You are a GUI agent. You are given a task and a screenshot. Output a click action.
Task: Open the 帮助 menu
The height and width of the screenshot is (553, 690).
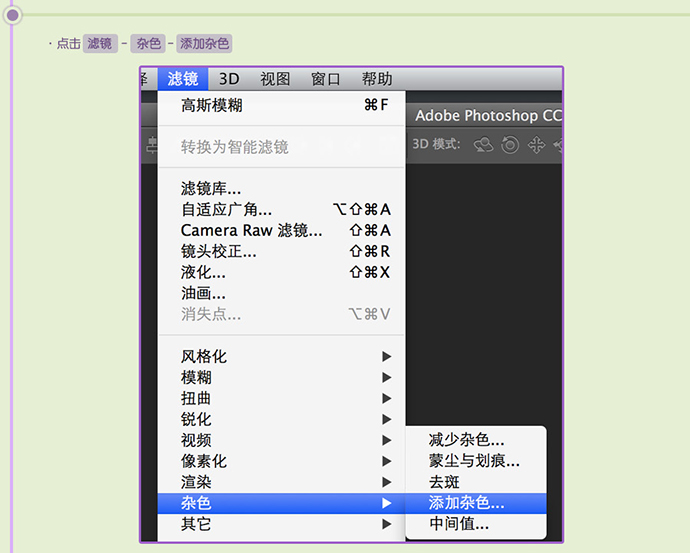tap(377, 79)
